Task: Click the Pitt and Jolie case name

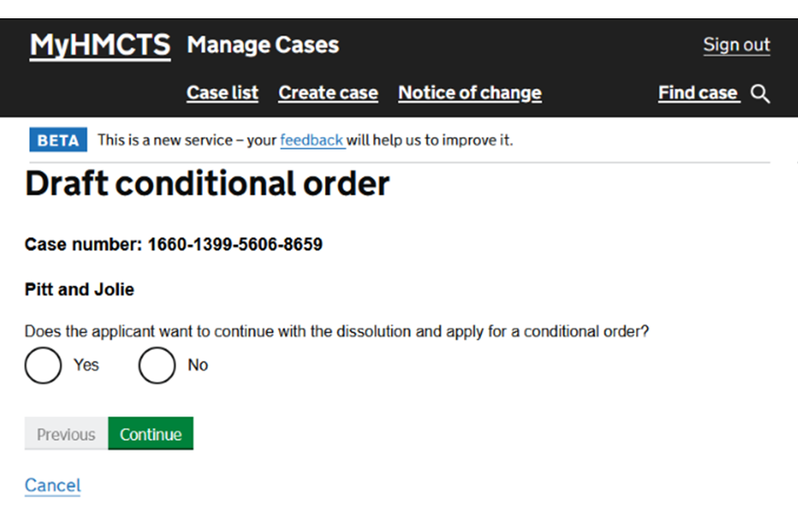Action: [80, 290]
